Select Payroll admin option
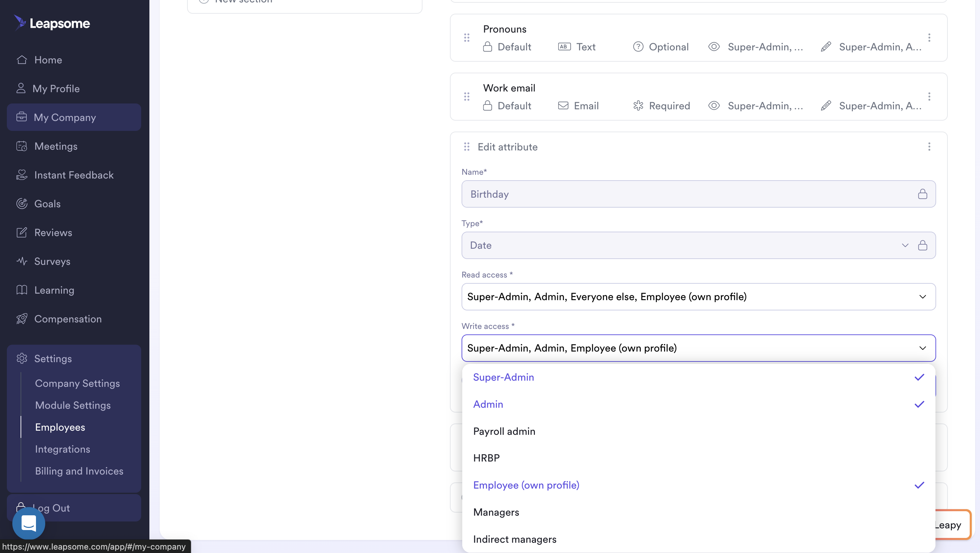This screenshot has height=553, width=980. tap(698, 431)
